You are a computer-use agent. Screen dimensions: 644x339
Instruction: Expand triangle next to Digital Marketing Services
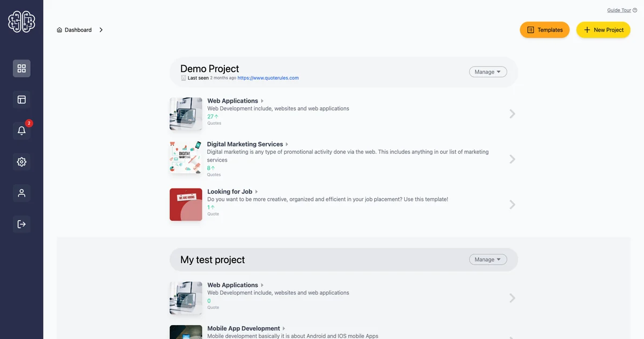pos(287,145)
